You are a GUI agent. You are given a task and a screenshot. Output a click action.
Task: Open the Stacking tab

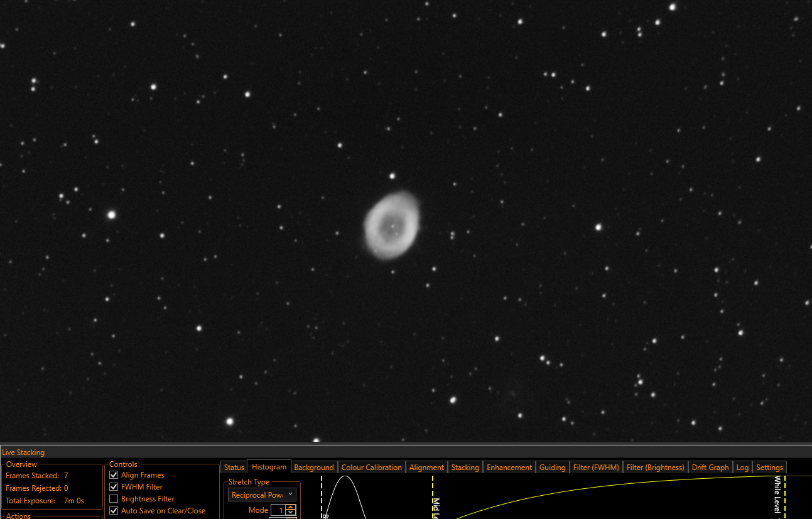click(465, 468)
